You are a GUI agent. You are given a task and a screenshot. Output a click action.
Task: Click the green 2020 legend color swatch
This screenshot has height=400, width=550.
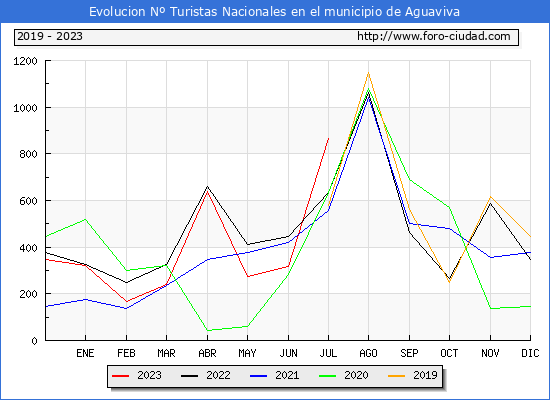(327, 376)
